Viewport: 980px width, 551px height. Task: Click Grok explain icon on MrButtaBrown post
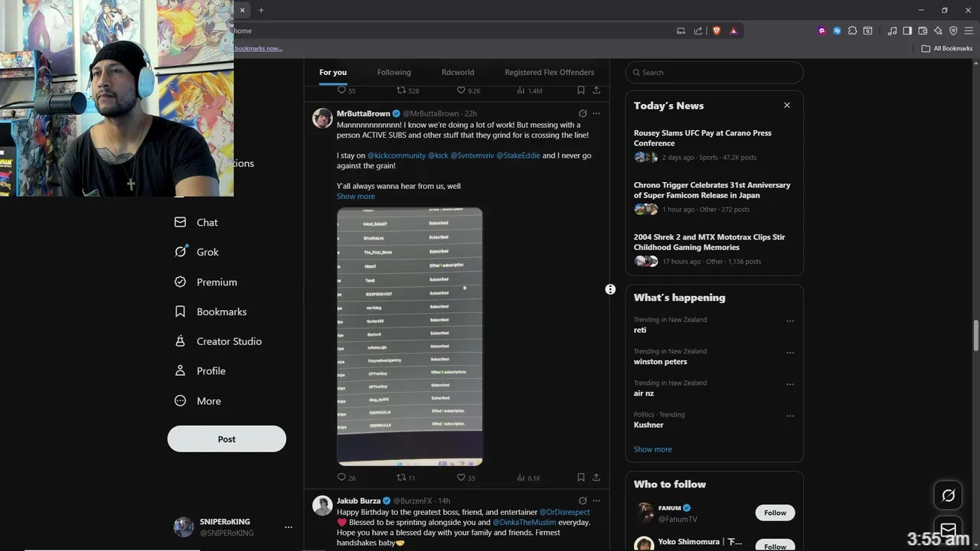click(x=583, y=113)
